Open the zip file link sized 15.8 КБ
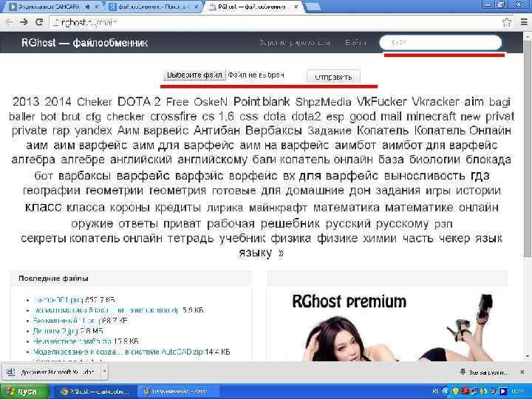Viewport: 532px width, 399px height. coord(71,341)
